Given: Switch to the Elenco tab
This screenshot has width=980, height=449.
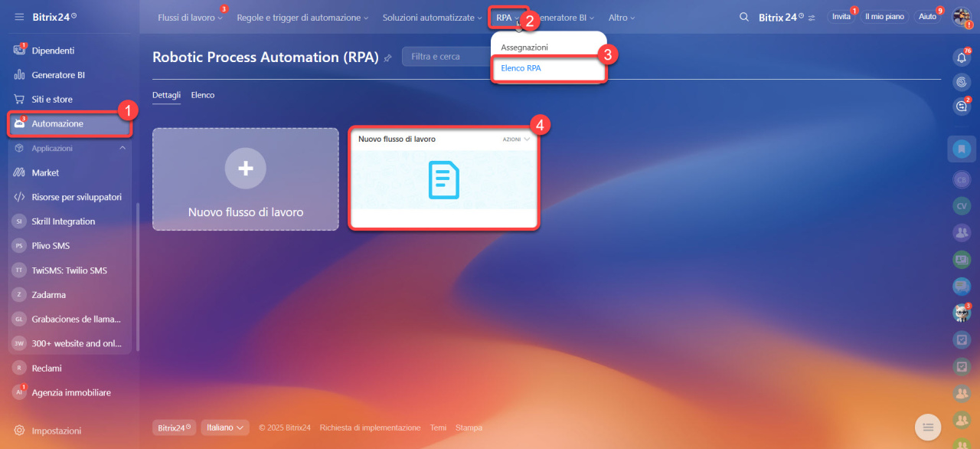Looking at the screenshot, I should (x=203, y=95).
